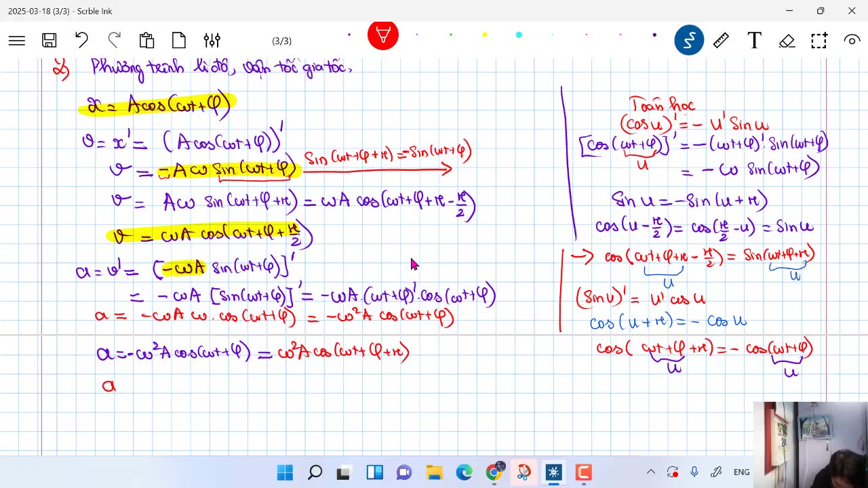Select the eraser tool

[787, 41]
